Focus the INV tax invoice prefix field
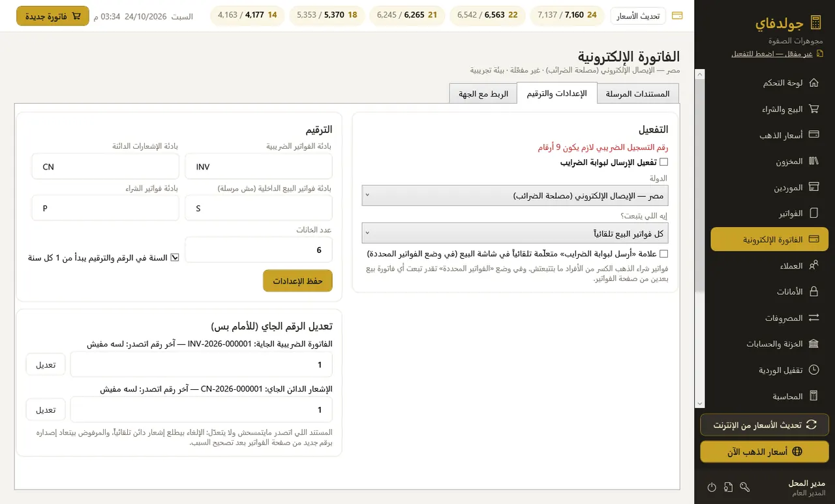This screenshot has height=504, width=835. click(x=259, y=166)
